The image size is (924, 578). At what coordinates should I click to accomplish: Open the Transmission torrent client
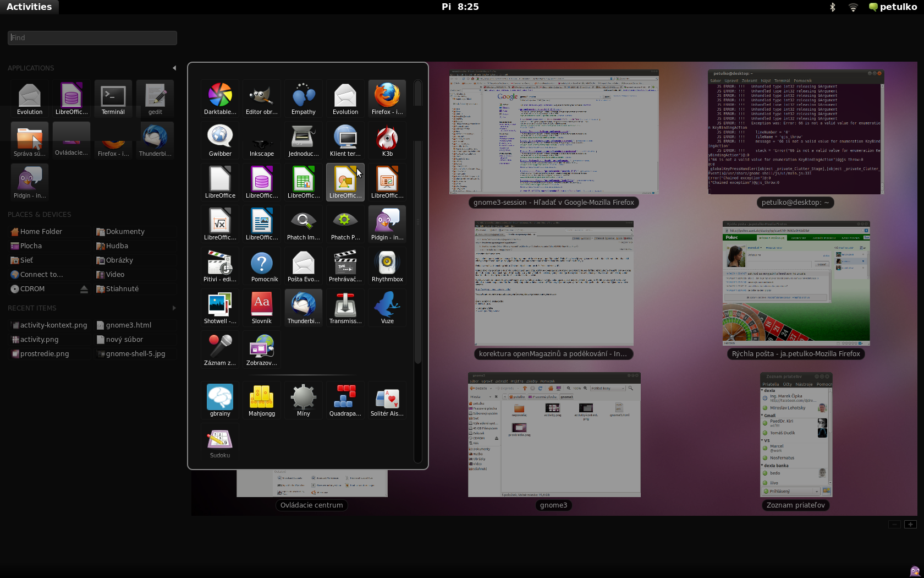345,307
